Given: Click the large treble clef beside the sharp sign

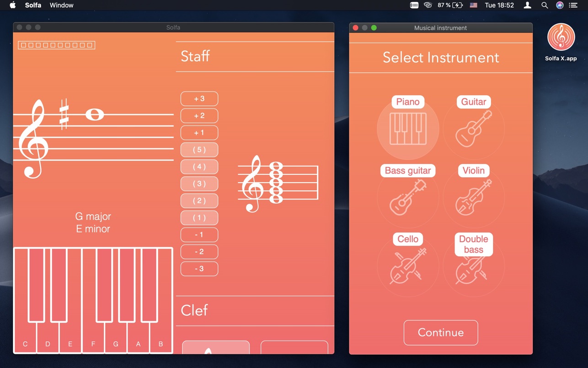Looking at the screenshot, I should [33, 139].
